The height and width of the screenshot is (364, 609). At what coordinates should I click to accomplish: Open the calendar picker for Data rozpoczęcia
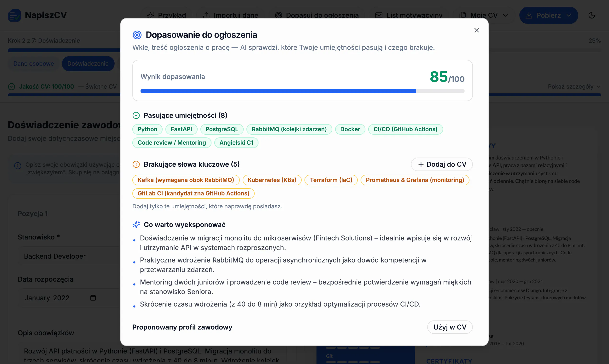93,298
